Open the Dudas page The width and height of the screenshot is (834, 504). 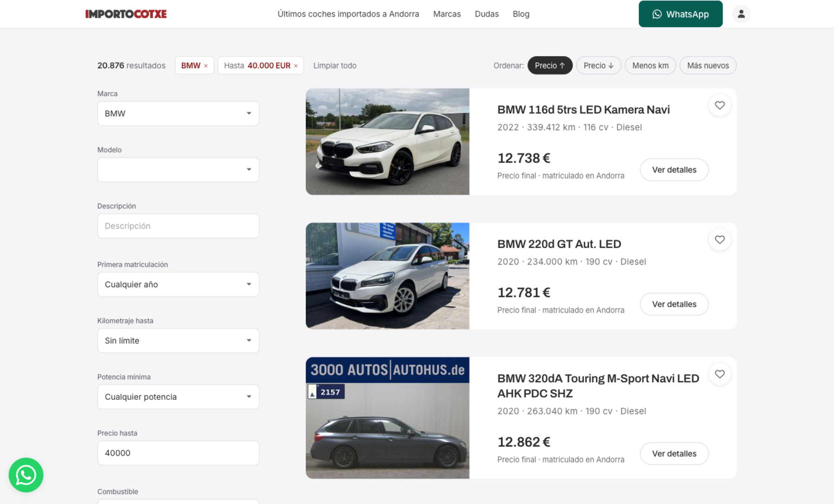pyautogui.click(x=487, y=14)
